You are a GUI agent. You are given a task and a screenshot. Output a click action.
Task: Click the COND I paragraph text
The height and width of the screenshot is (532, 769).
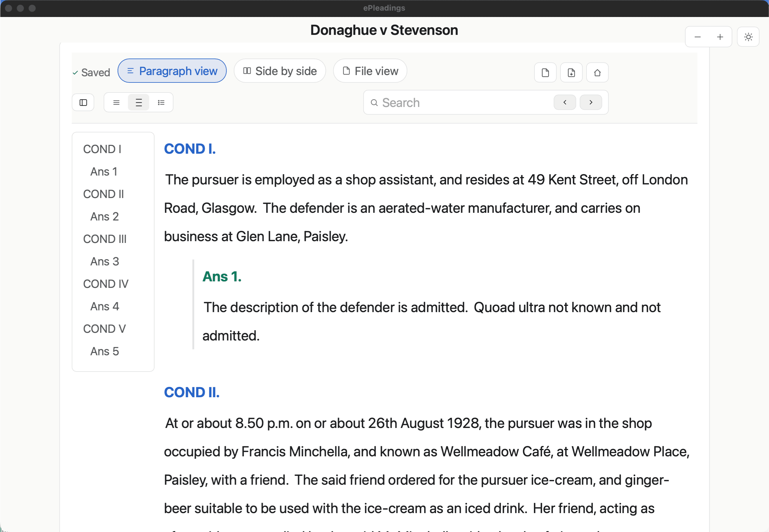point(426,208)
